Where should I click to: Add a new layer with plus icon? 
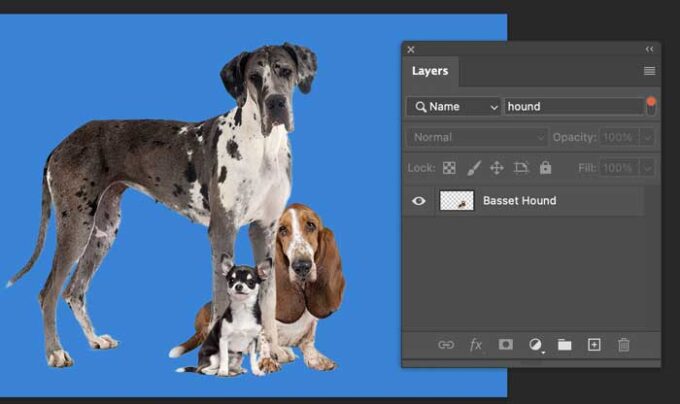pos(594,345)
